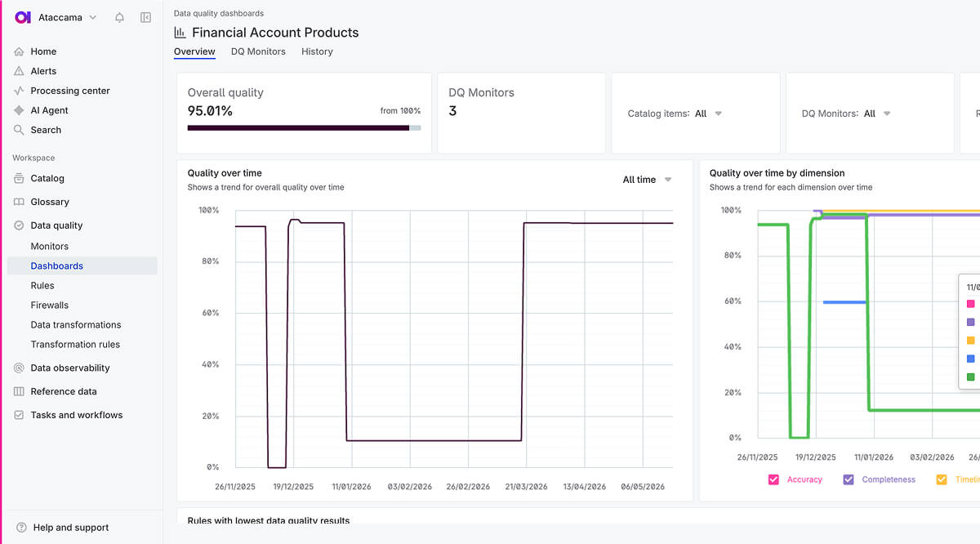Open Processing center label in sidebar
This screenshot has width=980, height=544.
point(70,91)
